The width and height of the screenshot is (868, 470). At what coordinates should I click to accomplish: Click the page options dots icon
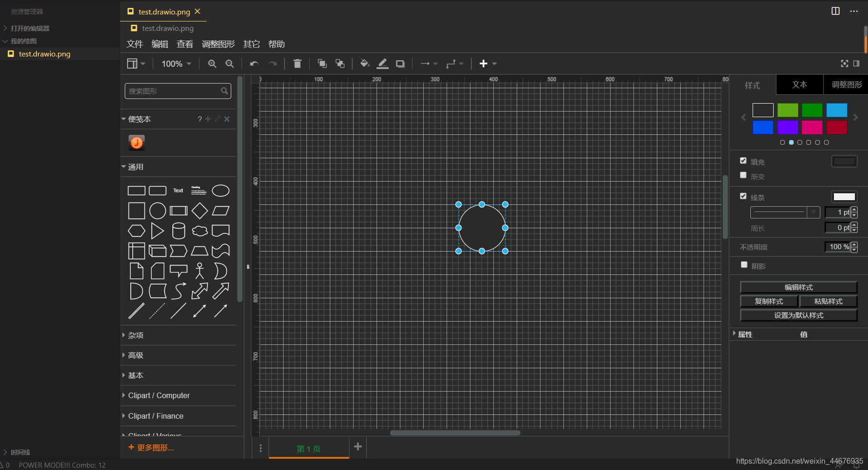260,449
